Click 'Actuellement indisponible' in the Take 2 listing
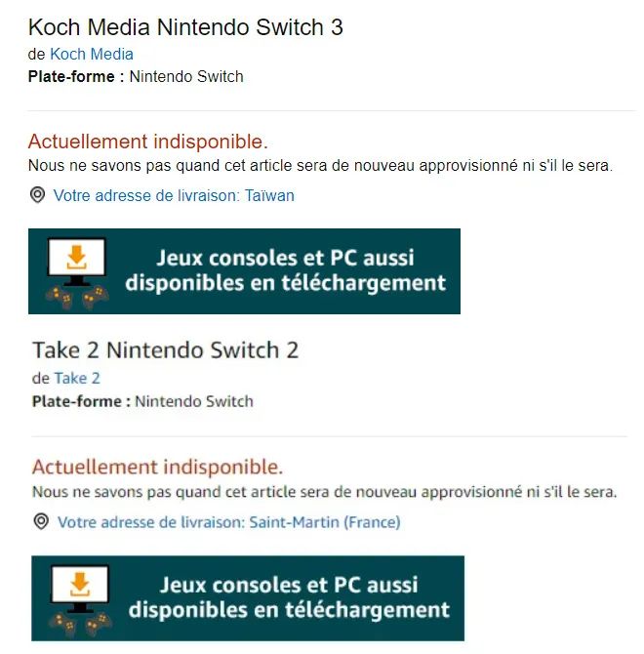Image resolution: width=644 pixels, height=654 pixels. tap(157, 467)
